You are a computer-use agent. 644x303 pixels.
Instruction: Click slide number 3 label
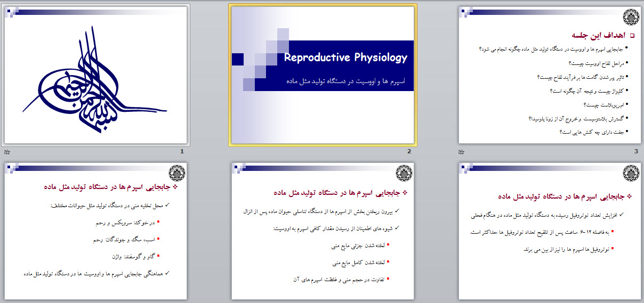[x=636, y=152]
